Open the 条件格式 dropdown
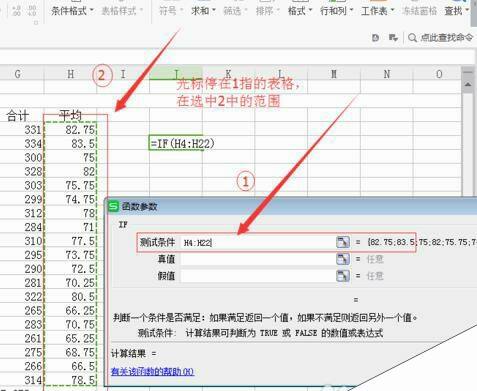This screenshot has height=391, width=477. point(72,11)
